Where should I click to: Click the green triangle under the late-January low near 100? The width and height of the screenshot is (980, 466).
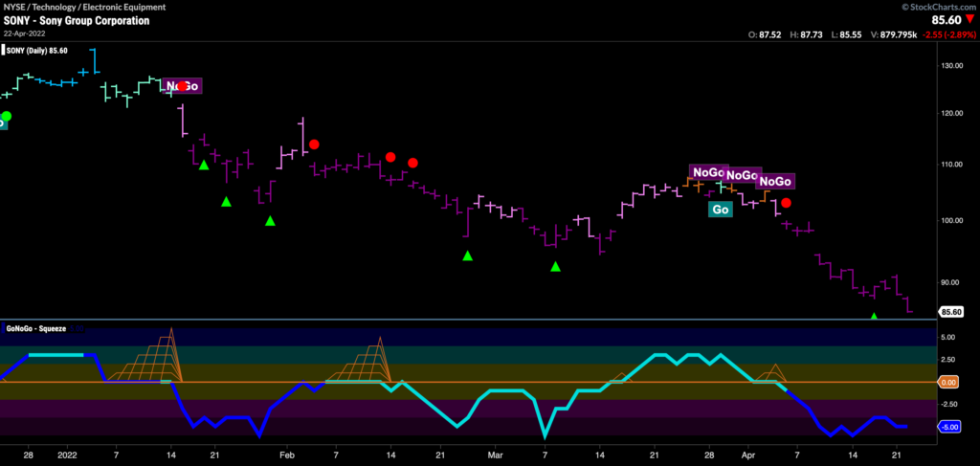pos(270,220)
